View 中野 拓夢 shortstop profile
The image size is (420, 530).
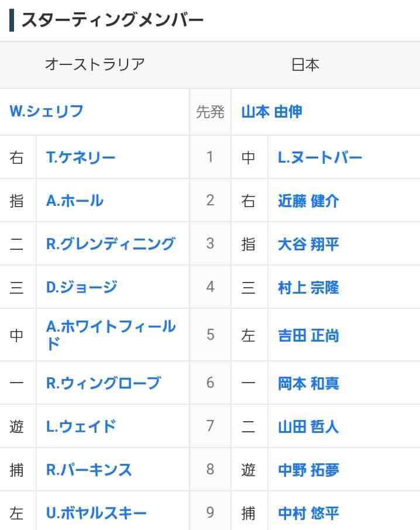coord(308,470)
